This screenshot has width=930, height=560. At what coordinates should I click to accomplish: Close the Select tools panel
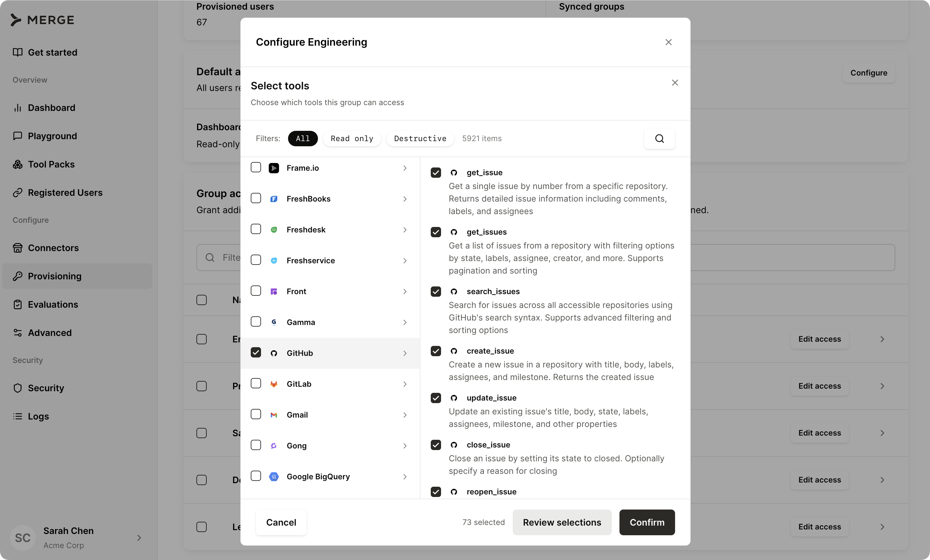pyautogui.click(x=674, y=83)
